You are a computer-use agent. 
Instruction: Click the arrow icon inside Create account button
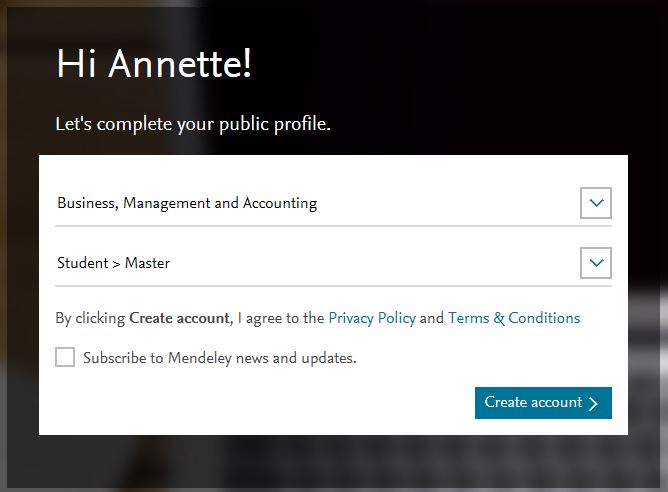594,403
